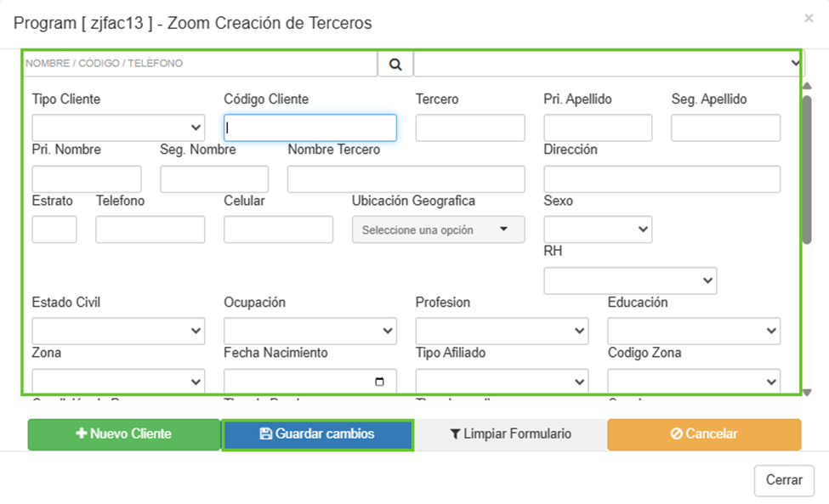The width and height of the screenshot is (829, 504).
Task: Click the Dirección text field
Action: (661, 179)
